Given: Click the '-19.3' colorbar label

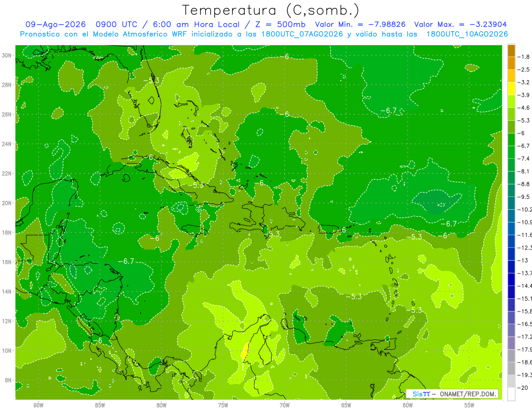Looking at the screenshot, I should pos(525,375).
